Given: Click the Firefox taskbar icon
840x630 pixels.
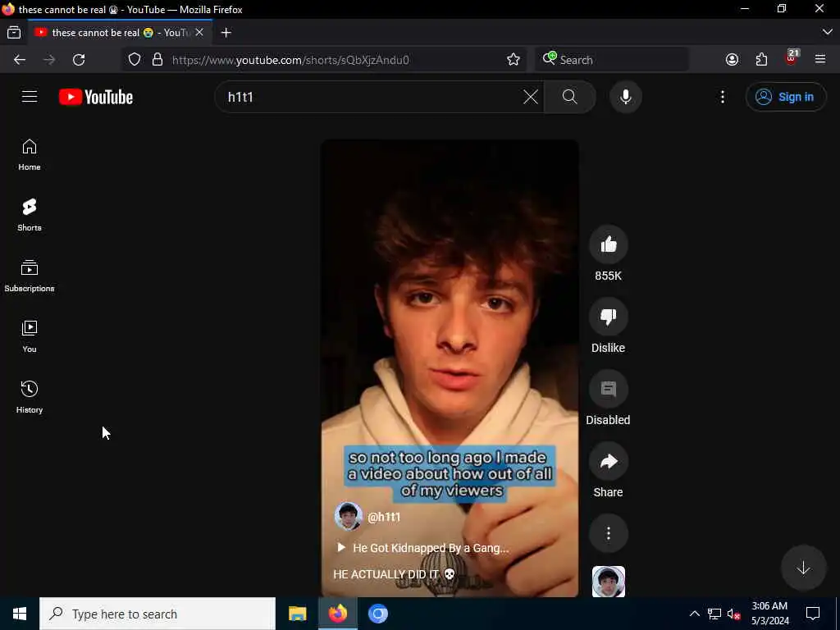Looking at the screenshot, I should 337,614.
